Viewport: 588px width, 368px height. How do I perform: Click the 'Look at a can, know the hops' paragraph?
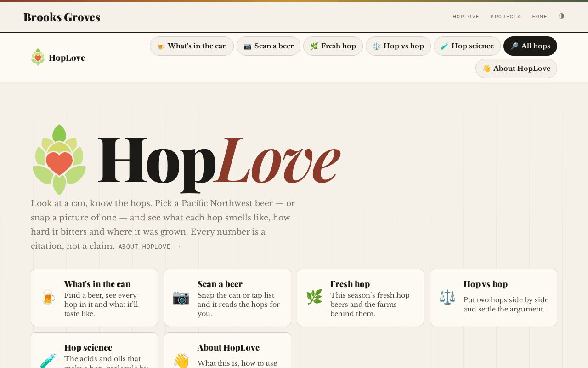163,224
